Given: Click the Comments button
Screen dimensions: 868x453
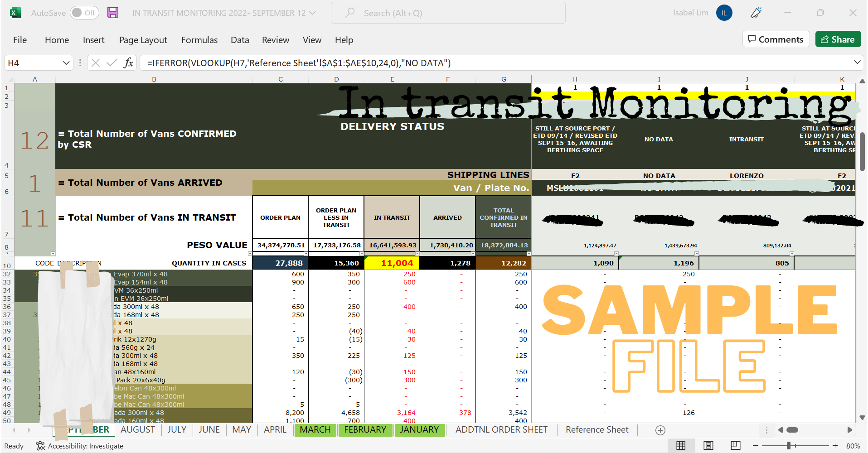Looking at the screenshot, I should point(776,39).
